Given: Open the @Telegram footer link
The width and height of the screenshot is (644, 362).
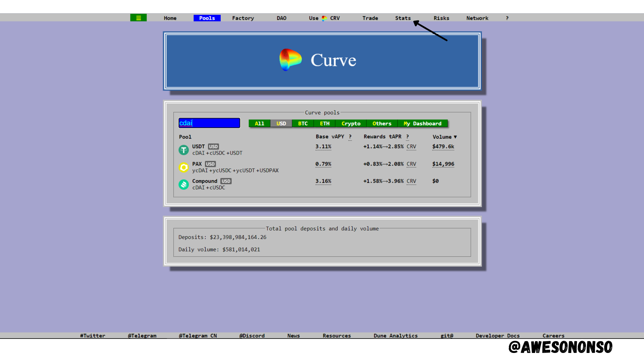Looking at the screenshot, I should click(142, 336).
